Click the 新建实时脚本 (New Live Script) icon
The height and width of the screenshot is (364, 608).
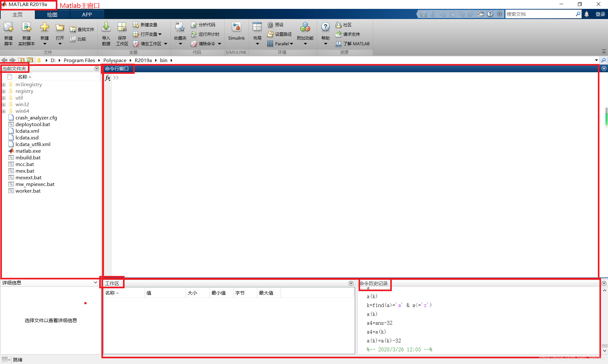[x=27, y=28]
